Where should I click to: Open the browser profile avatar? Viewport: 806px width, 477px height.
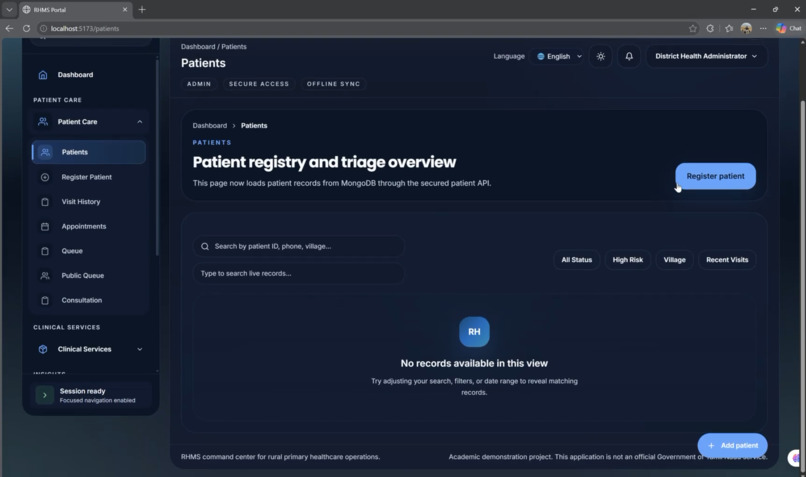pos(746,29)
